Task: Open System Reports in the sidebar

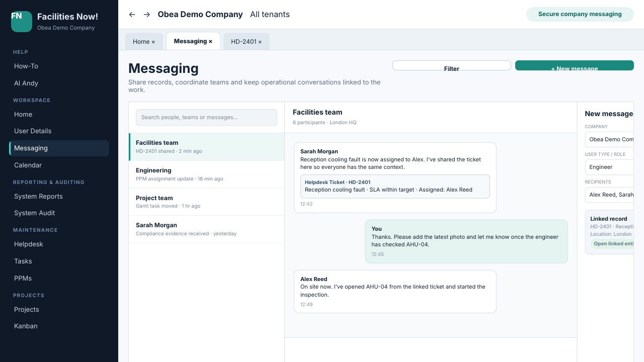Action: 59,196
